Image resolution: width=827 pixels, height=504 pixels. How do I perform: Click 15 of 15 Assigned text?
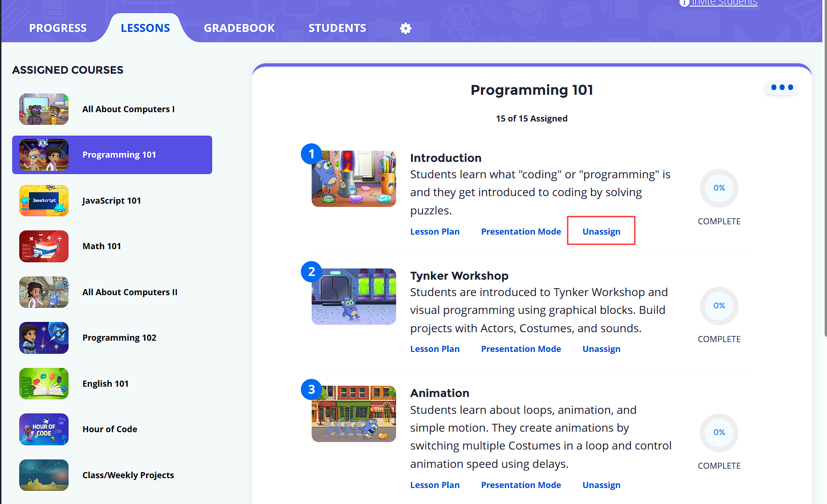[x=532, y=118]
